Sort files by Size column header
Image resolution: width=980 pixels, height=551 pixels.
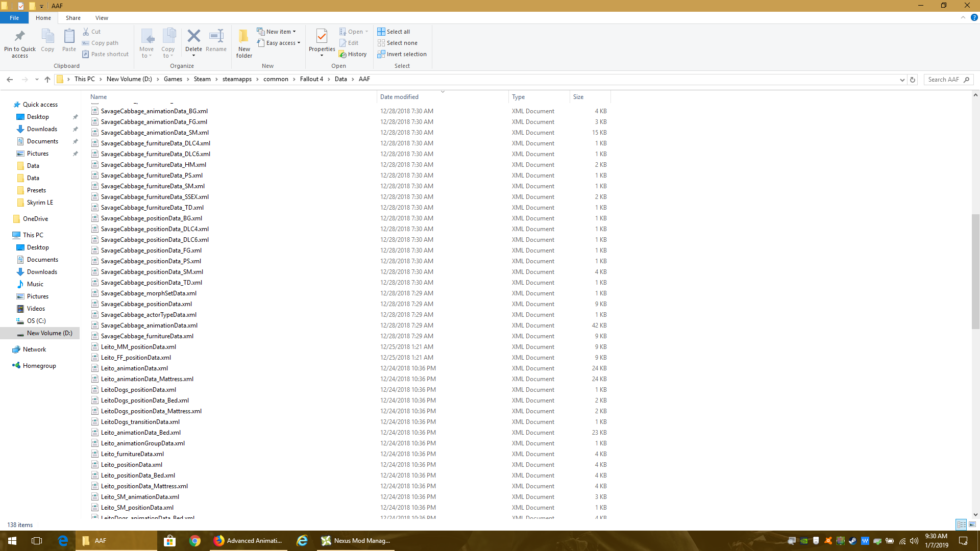590,97
